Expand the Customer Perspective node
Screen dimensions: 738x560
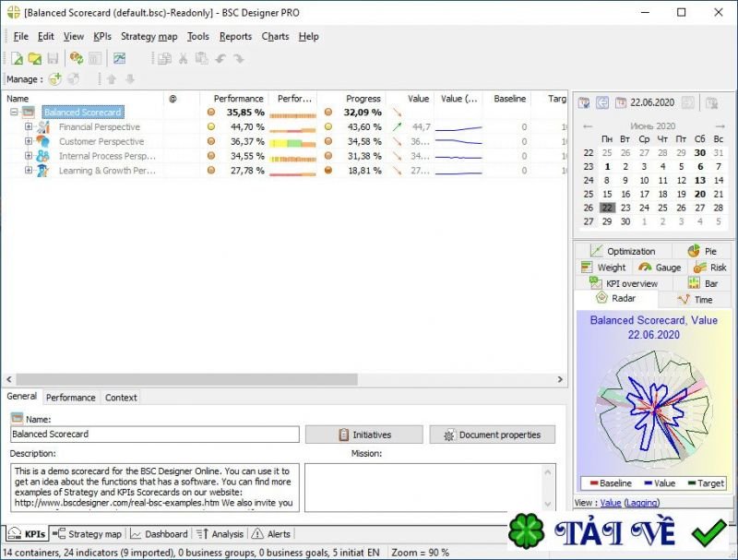29,141
